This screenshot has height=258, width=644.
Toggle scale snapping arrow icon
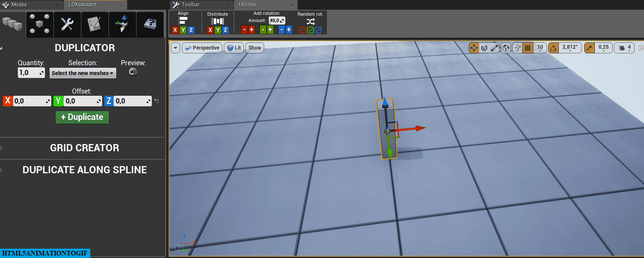(x=590, y=48)
